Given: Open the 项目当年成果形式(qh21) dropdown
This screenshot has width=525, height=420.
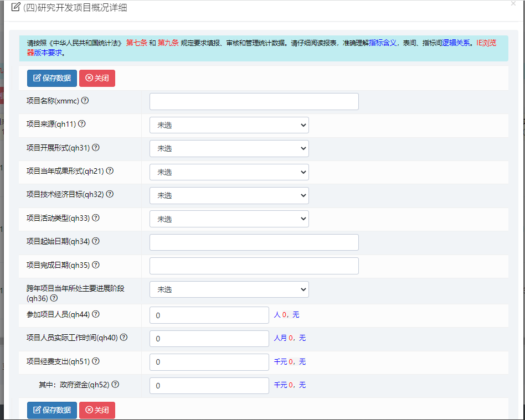Looking at the screenshot, I should tap(229, 172).
